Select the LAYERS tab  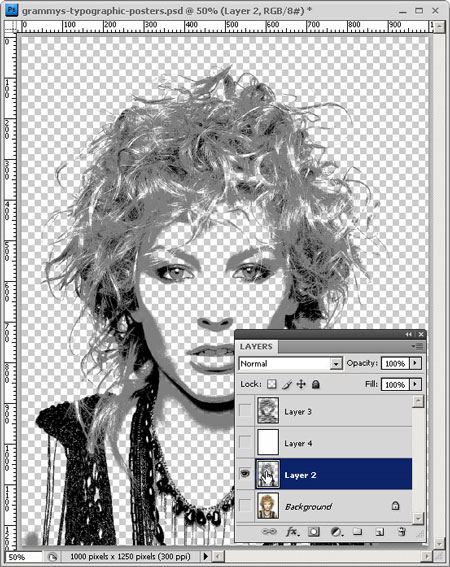(256, 346)
